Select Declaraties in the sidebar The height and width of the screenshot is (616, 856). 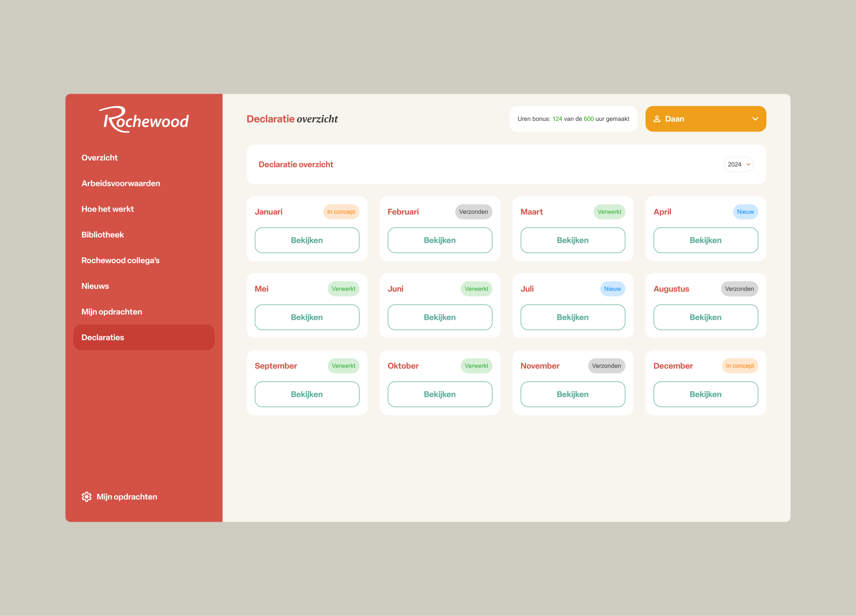(x=103, y=337)
